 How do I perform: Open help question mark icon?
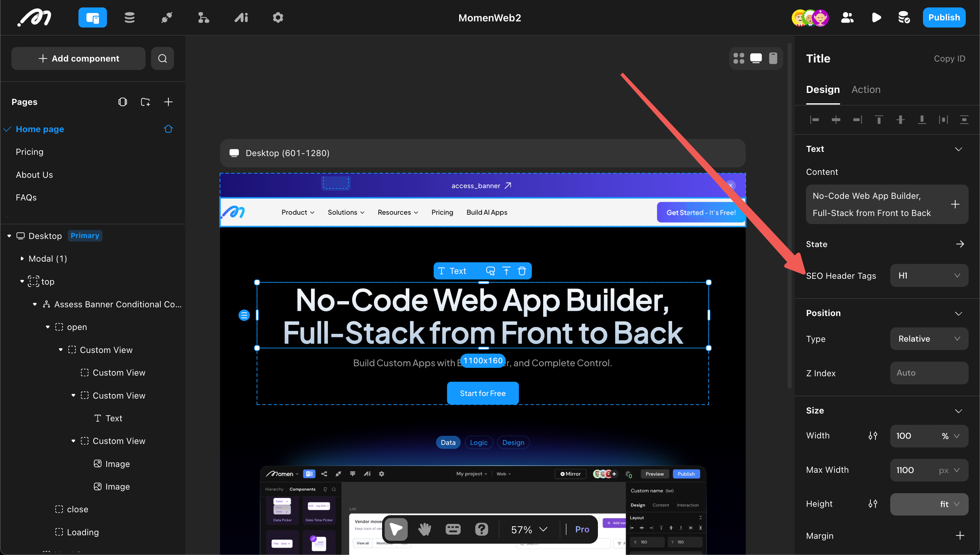(482, 529)
